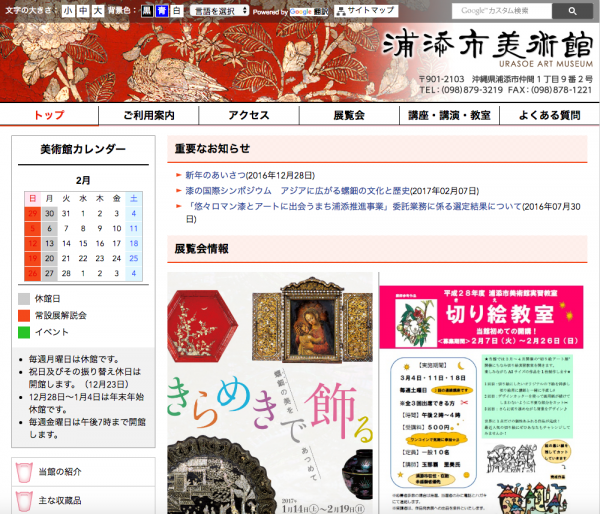
Task: Click the 重要なお知らせ section heading
Action: (x=212, y=148)
